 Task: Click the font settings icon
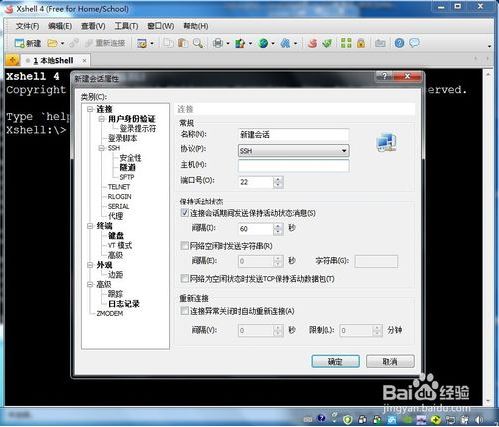pyautogui.click(x=285, y=43)
